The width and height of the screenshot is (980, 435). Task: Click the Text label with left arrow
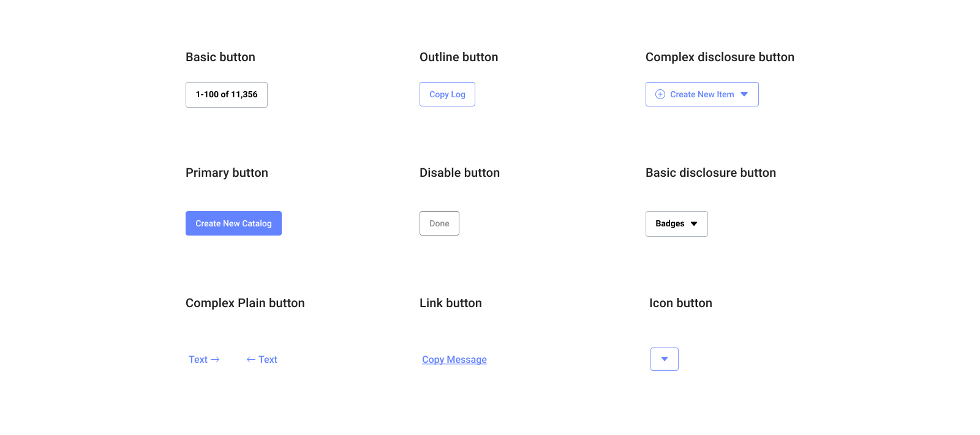click(268, 360)
